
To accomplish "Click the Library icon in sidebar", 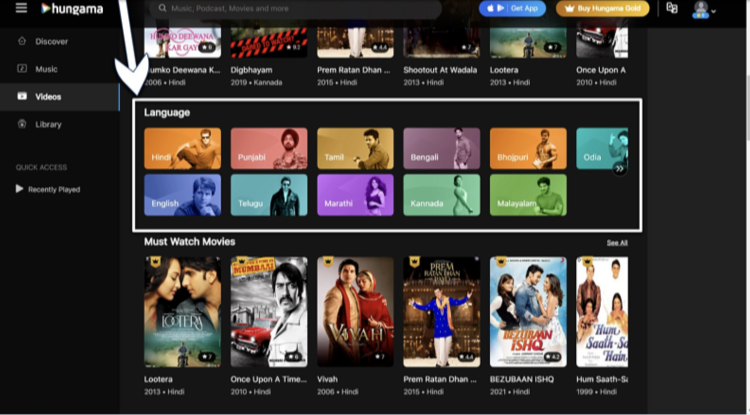I will 22,124.
